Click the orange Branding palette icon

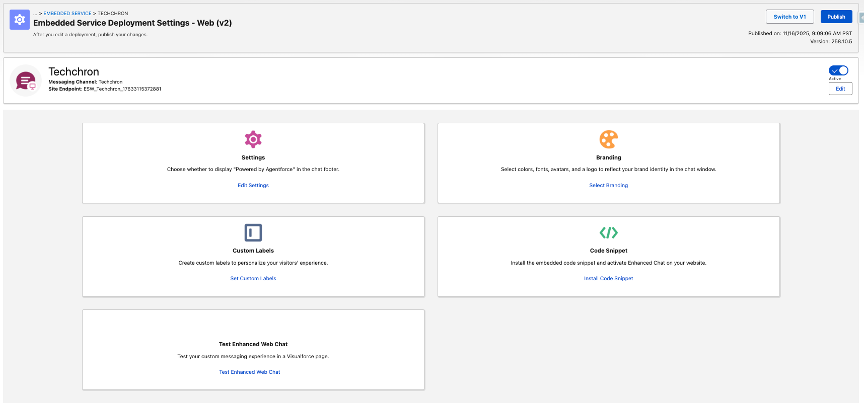pos(608,139)
